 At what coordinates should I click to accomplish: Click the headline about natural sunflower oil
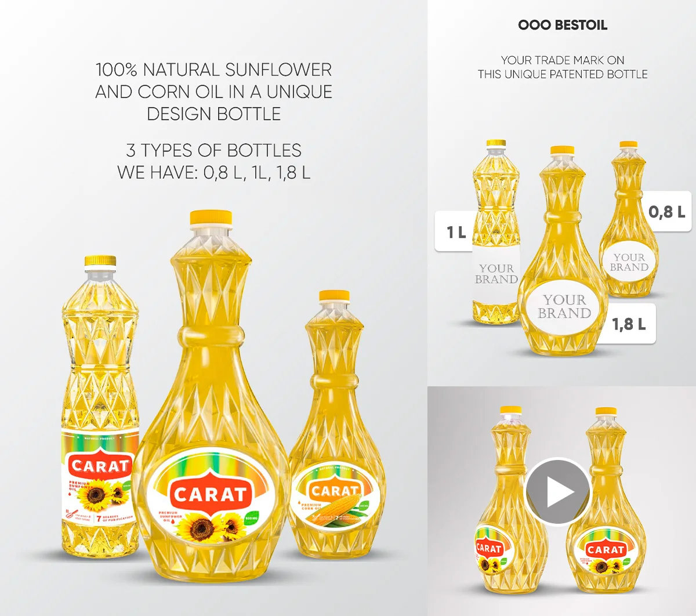pos(213,92)
